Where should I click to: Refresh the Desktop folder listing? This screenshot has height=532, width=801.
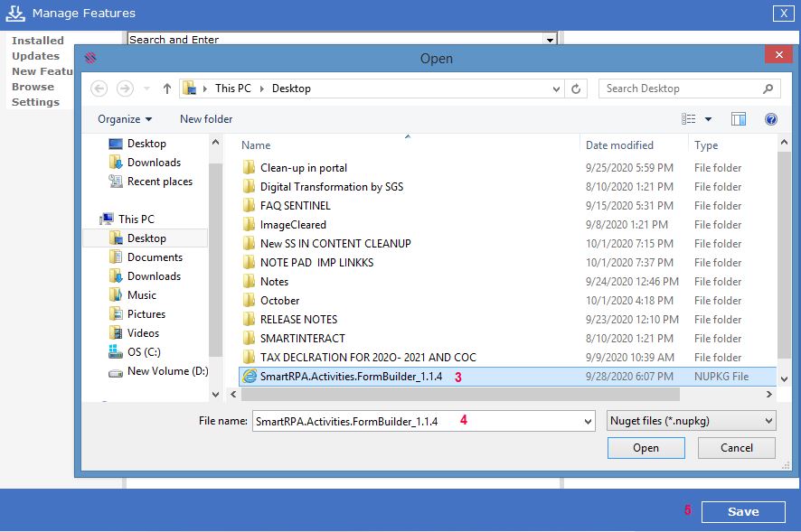click(x=576, y=89)
